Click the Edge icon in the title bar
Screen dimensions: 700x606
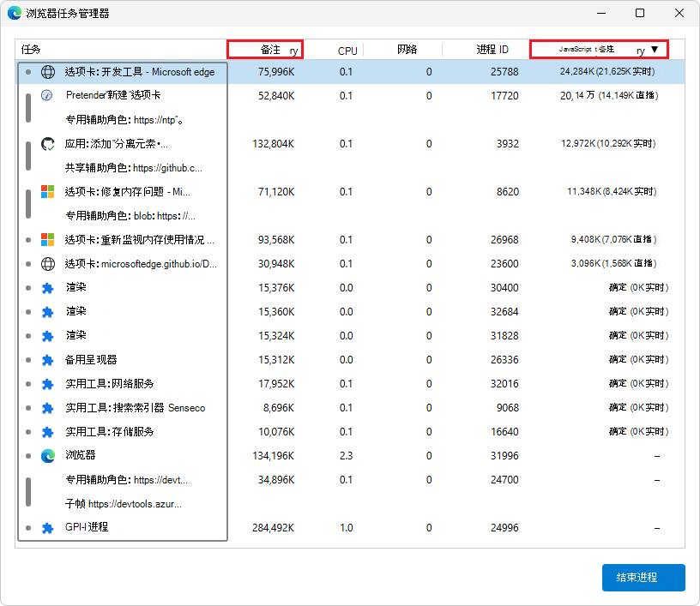pos(15,14)
